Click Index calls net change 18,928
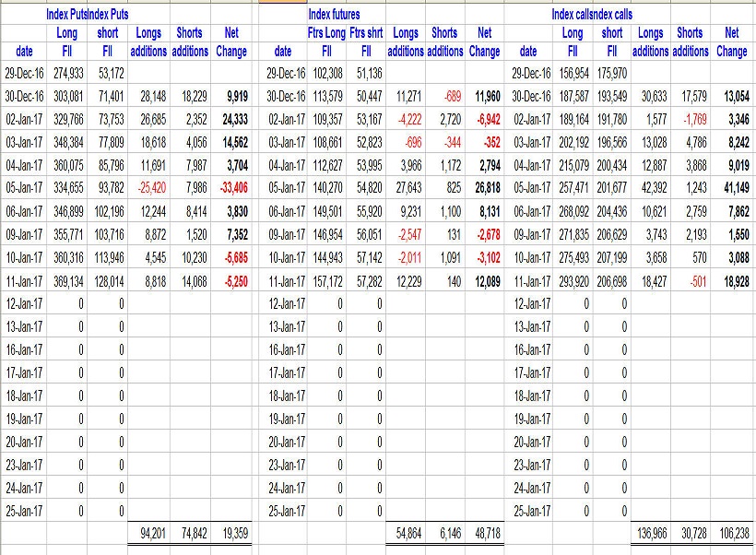 coord(731,282)
